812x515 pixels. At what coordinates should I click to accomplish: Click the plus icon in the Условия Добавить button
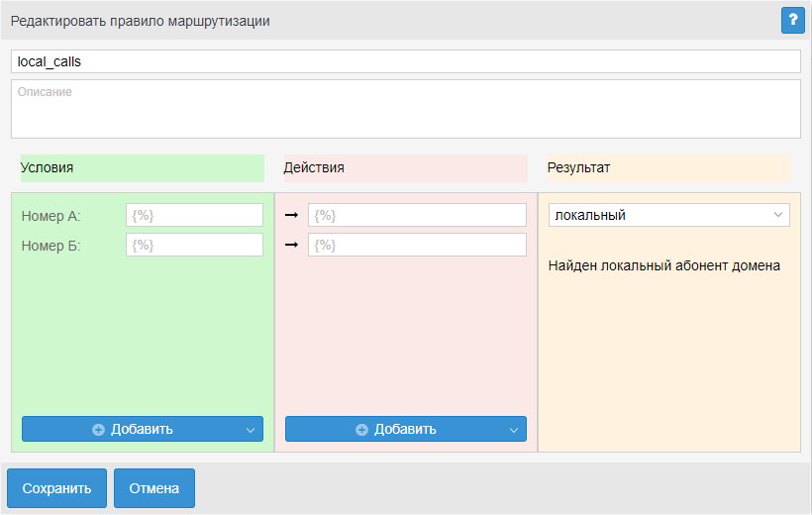[98, 430]
